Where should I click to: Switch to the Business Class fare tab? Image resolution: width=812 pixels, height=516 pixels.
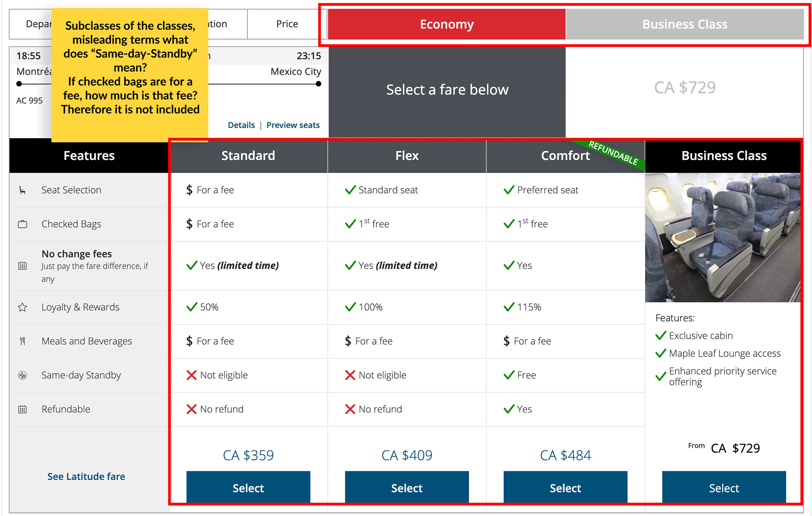pyautogui.click(x=685, y=25)
